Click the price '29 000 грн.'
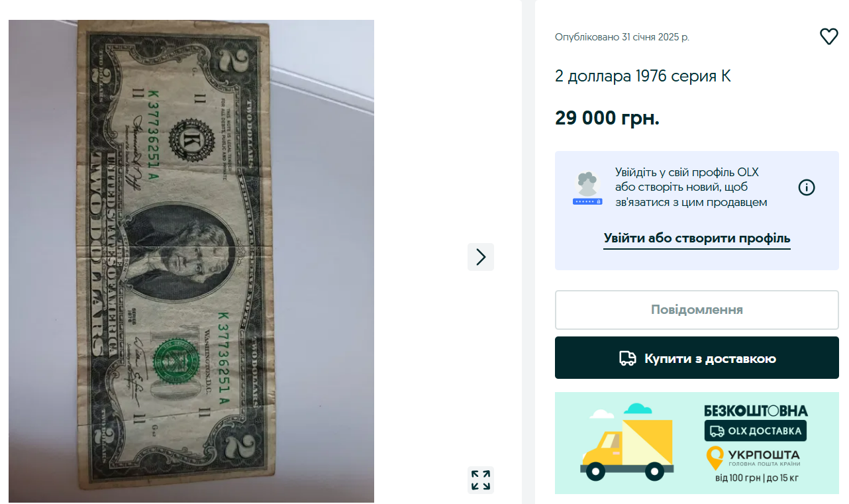 (607, 118)
